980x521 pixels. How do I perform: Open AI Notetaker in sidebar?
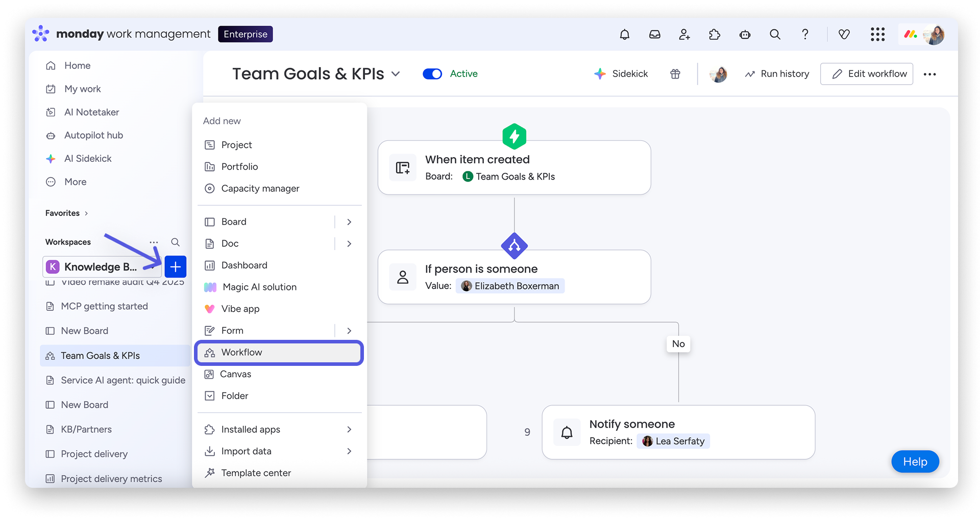pos(83,112)
